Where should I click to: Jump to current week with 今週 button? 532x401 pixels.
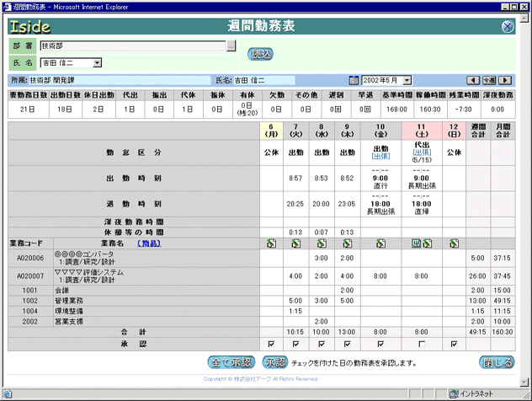489,81
